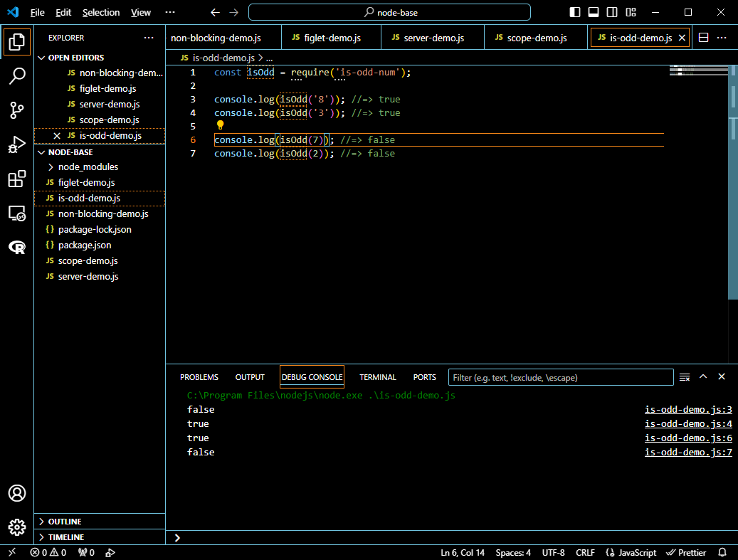Toggle Secondary Side Bar layout button

pyautogui.click(x=612, y=12)
